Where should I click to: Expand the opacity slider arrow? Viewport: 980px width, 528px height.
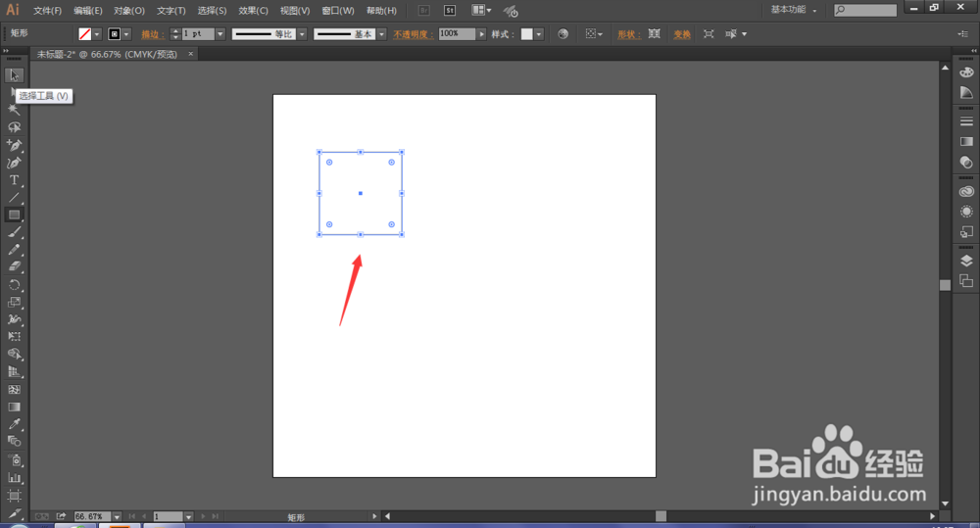pyautogui.click(x=481, y=34)
